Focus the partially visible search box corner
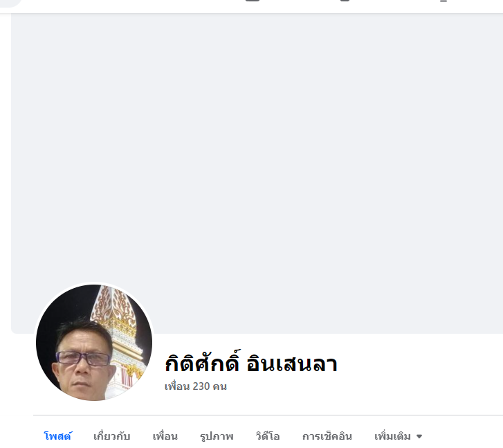Image resolution: width=503 pixels, height=448 pixels. [x=10, y=3]
